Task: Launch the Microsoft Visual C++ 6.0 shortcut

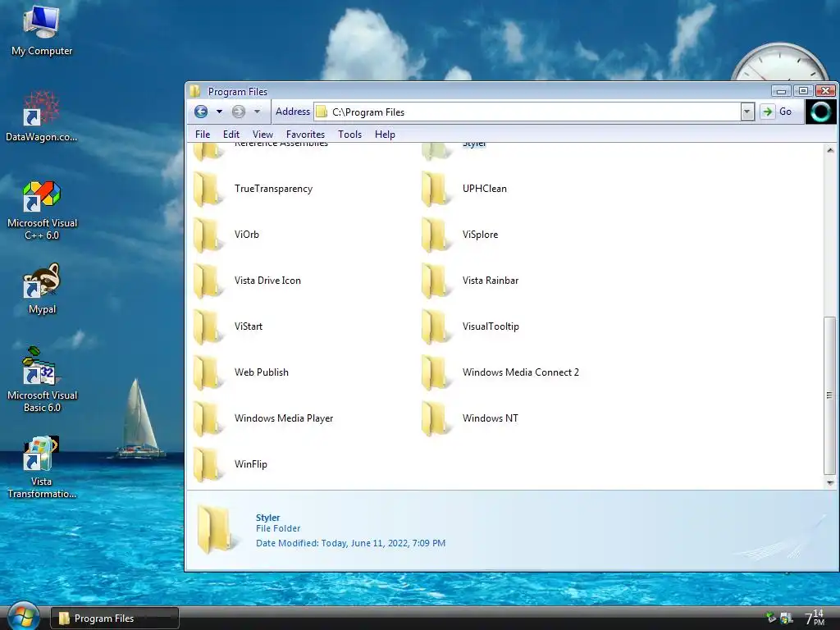Action: point(42,210)
